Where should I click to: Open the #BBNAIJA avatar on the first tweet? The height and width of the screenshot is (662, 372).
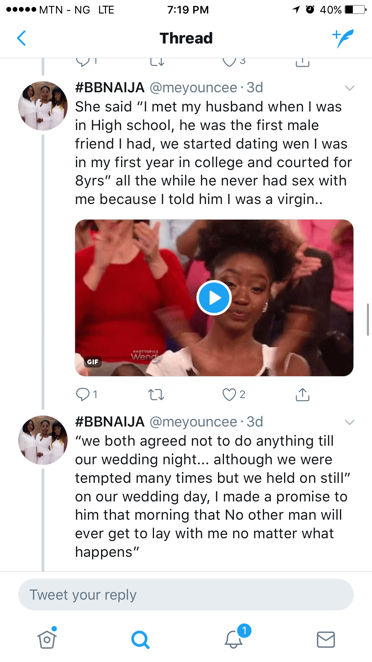(x=43, y=106)
